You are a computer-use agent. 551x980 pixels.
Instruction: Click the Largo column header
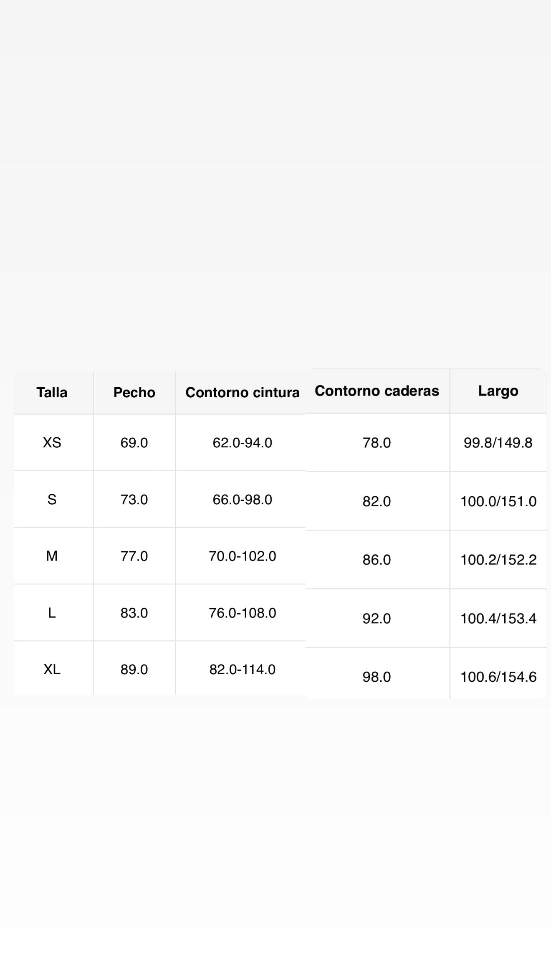click(498, 391)
